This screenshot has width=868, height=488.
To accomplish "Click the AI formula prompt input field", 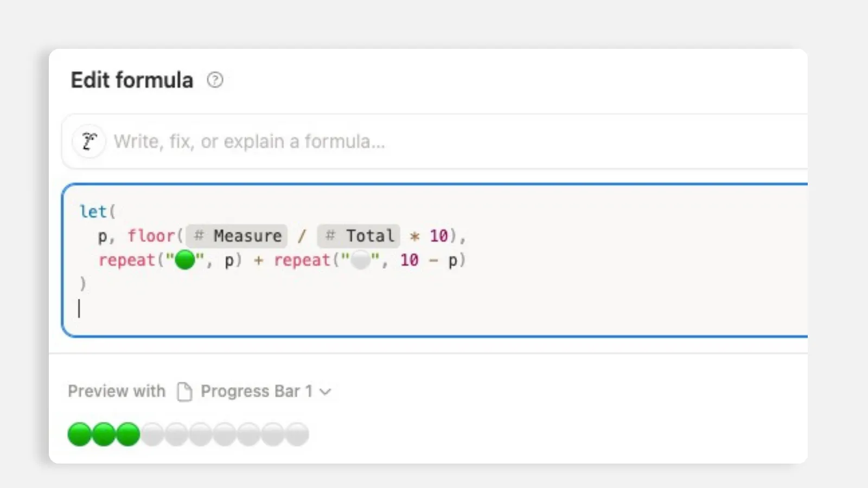I will click(x=434, y=142).
